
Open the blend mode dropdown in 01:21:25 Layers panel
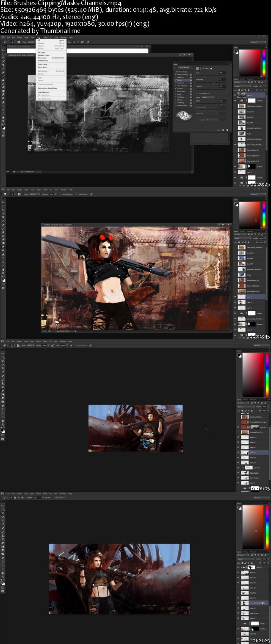[246, 559]
